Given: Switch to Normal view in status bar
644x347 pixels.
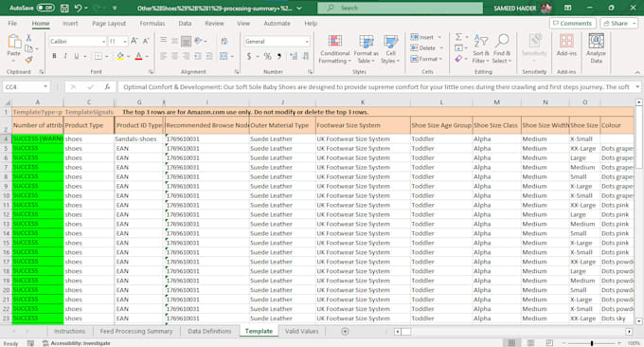Looking at the screenshot, I should [x=511, y=343].
